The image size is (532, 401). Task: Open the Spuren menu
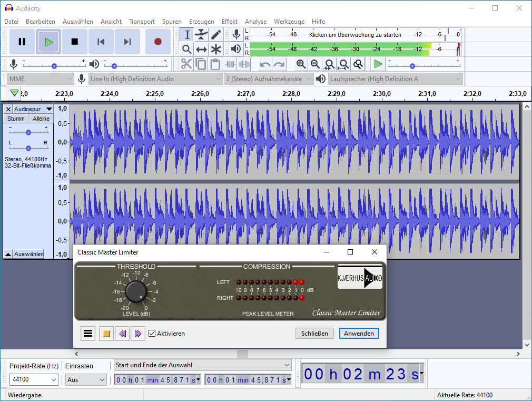point(172,22)
